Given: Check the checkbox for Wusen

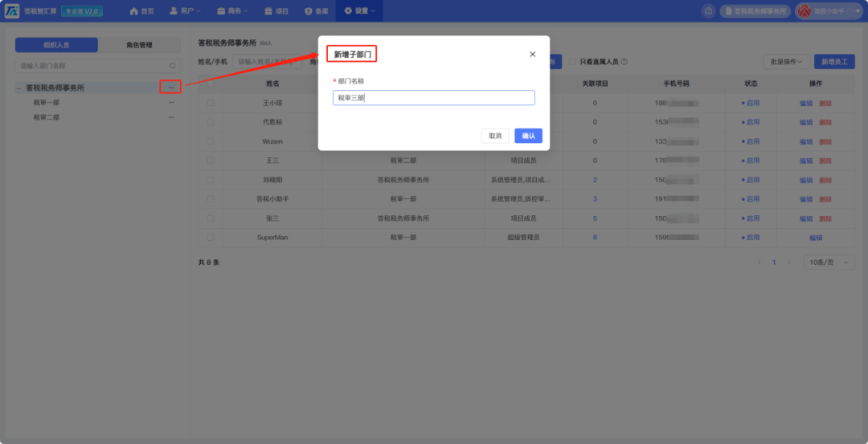Looking at the screenshot, I should tap(211, 141).
